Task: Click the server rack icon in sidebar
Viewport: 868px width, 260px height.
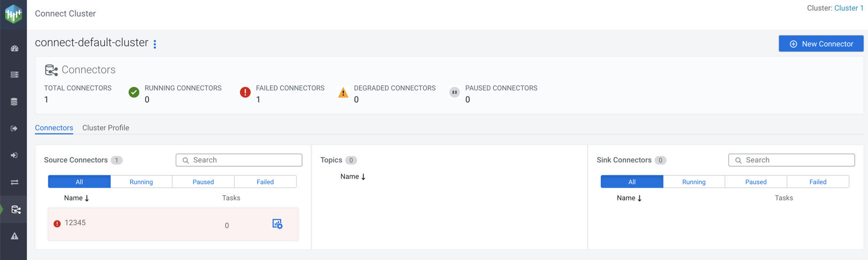Action: 14,75
